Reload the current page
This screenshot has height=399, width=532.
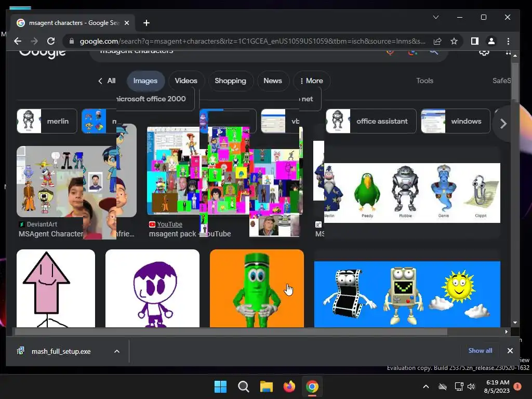click(51, 41)
